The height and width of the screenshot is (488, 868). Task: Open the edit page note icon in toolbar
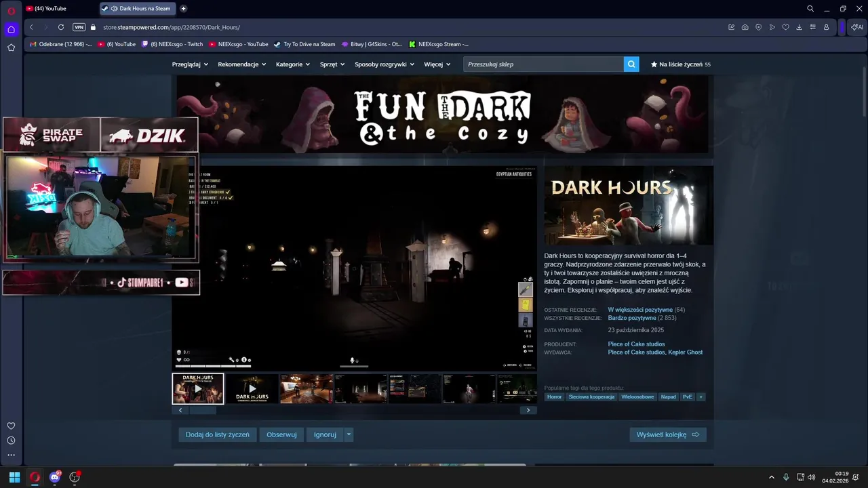732,27
